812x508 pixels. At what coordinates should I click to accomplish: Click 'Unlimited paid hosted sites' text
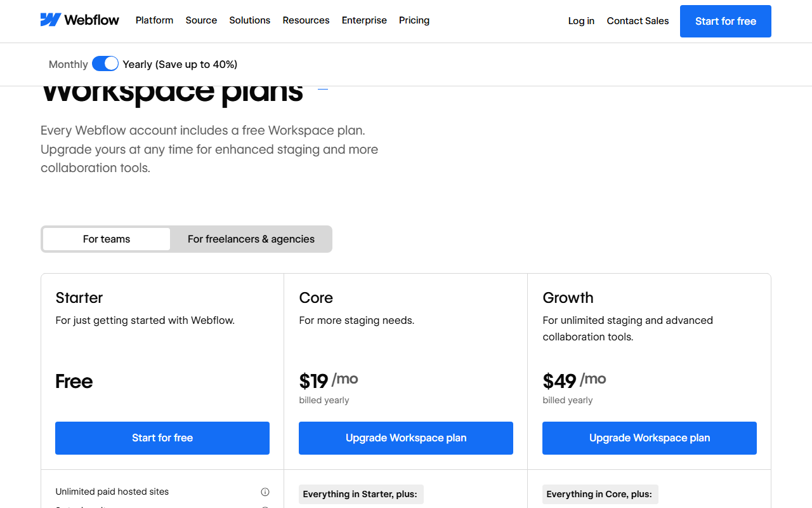112,491
